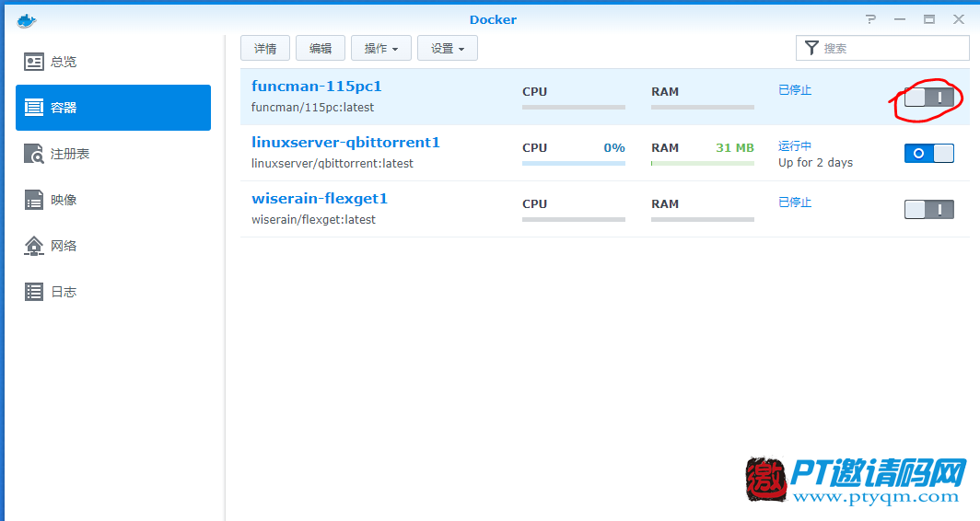Click the filter funnel icon in search

(811, 48)
